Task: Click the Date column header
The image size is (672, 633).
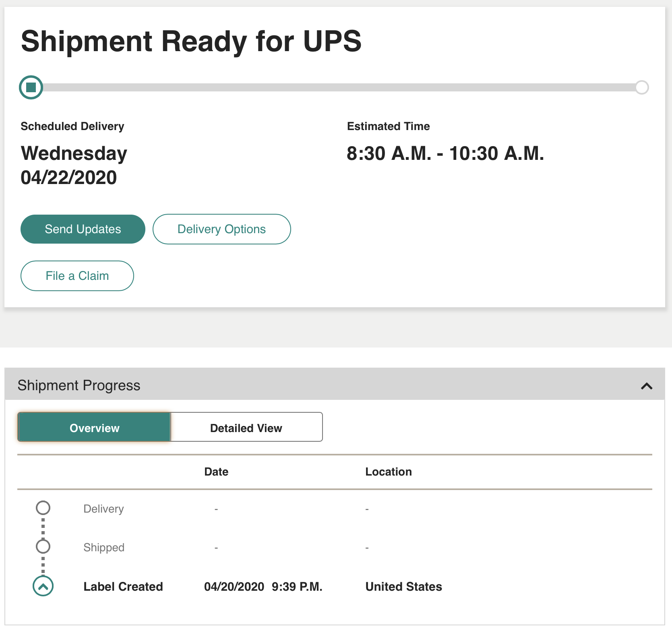Action: click(x=216, y=472)
